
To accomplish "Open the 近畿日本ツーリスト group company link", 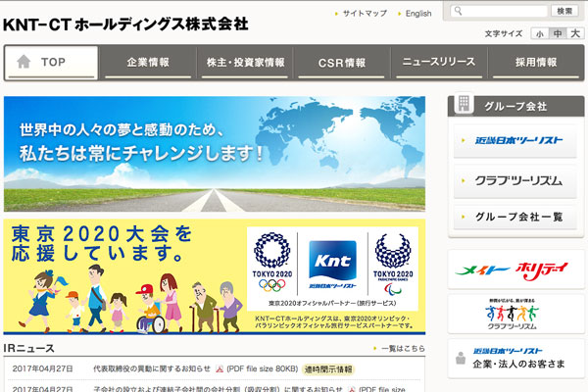I will (x=514, y=141).
